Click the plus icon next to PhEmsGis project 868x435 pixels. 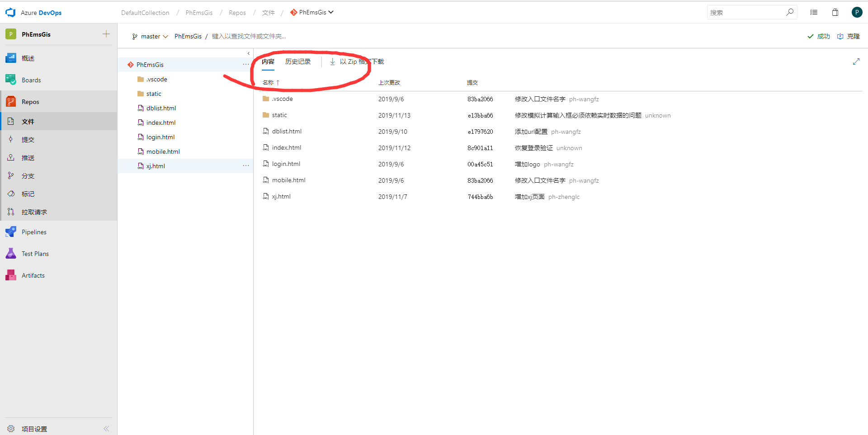(106, 34)
